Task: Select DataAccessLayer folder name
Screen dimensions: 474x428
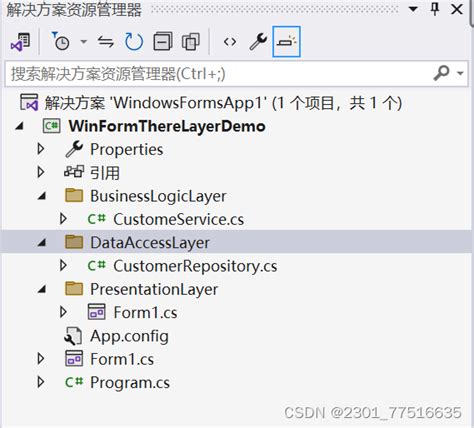Action: pyautogui.click(x=150, y=242)
